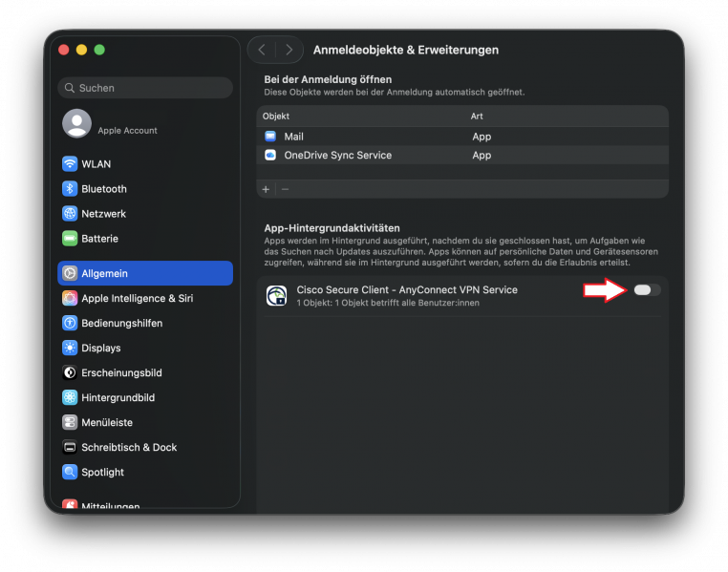Click the Apple Intelligence & Siri icon
Image resolution: width=728 pixels, height=572 pixels.
(70, 298)
